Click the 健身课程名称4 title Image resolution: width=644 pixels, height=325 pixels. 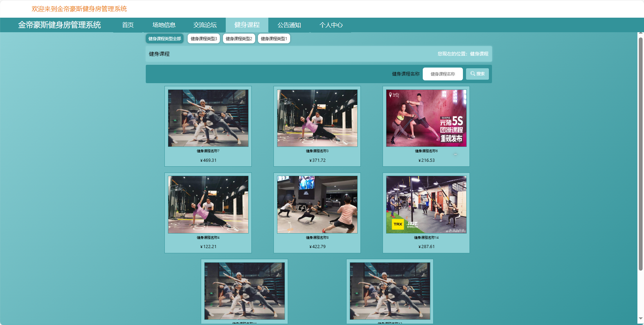click(208, 238)
